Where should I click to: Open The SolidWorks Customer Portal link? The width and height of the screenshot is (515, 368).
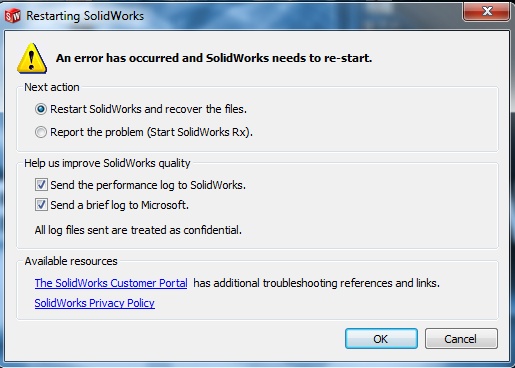tap(111, 283)
